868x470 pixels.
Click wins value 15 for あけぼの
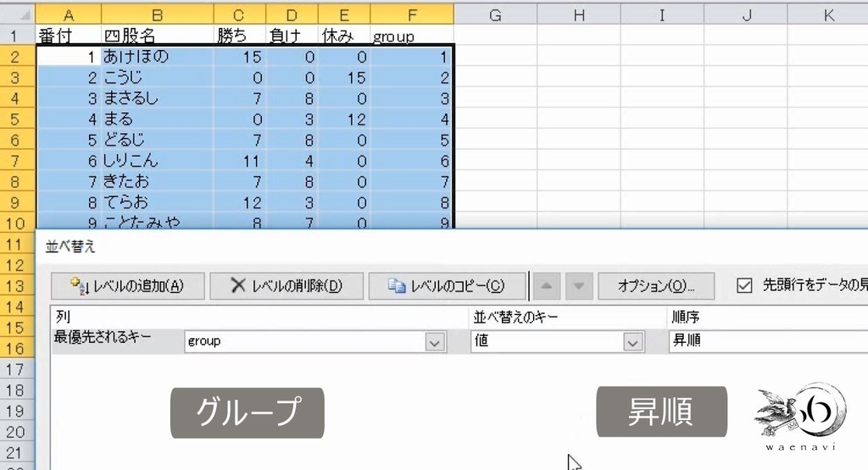(x=239, y=57)
